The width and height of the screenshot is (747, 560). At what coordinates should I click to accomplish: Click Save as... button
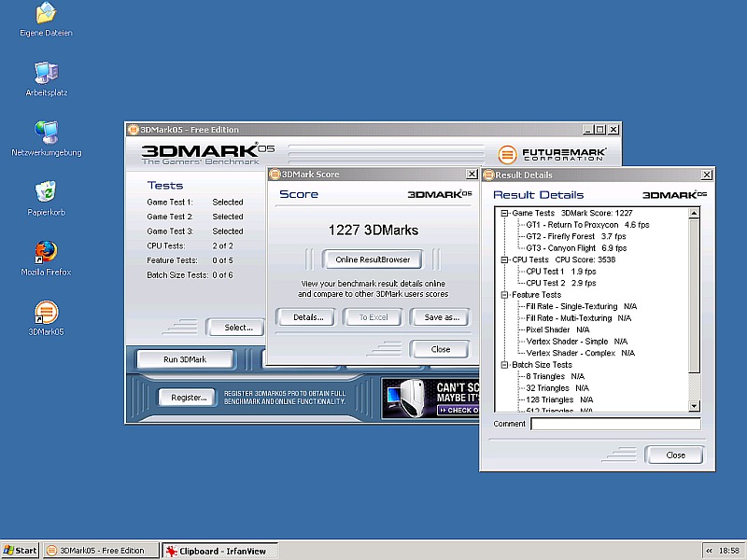tap(442, 317)
